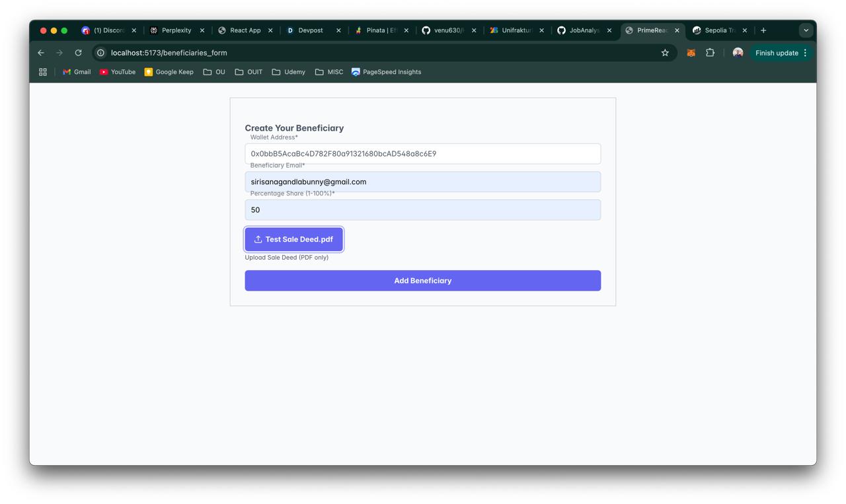Close the Pinata tab
The image size is (846, 504).
pos(406,30)
